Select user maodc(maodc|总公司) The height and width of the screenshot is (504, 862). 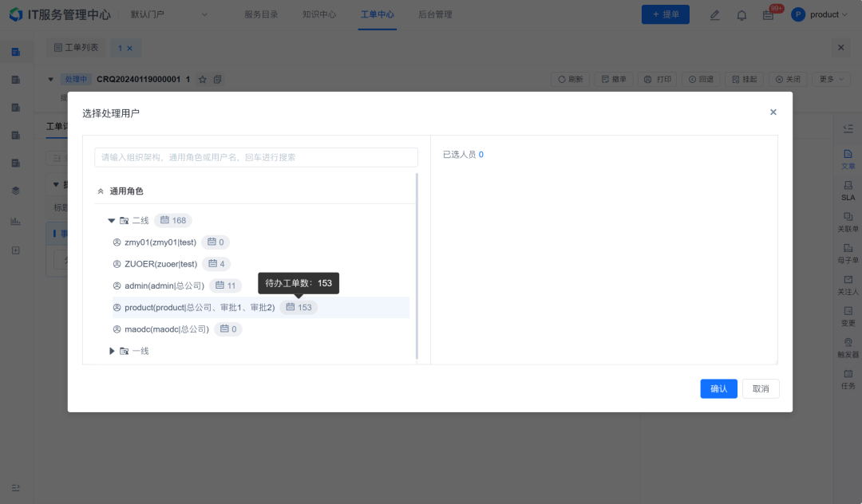pyautogui.click(x=167, y=329)
